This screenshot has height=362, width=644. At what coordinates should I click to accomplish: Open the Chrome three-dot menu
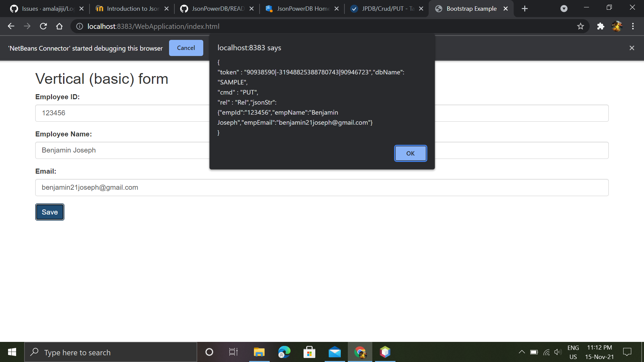(x=633, y=26)
